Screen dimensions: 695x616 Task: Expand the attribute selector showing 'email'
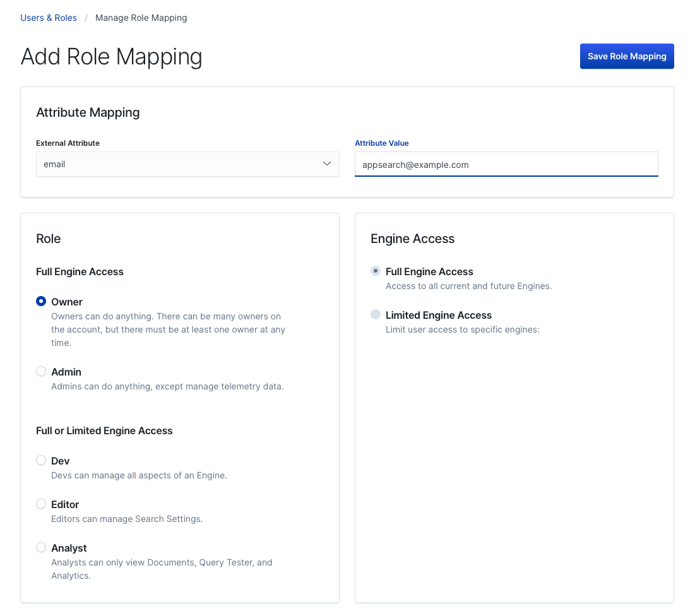tap(187, 163)
